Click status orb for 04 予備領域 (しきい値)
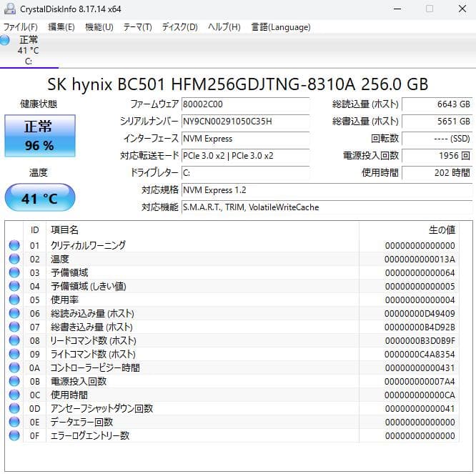Screen dimensions: 476x474 pos(14,286)
